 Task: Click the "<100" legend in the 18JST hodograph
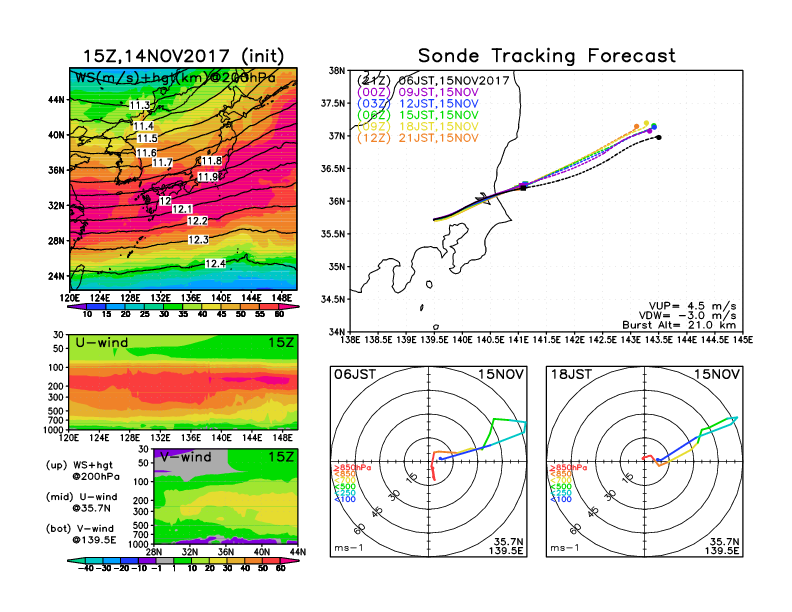click(x=561, y=499)
